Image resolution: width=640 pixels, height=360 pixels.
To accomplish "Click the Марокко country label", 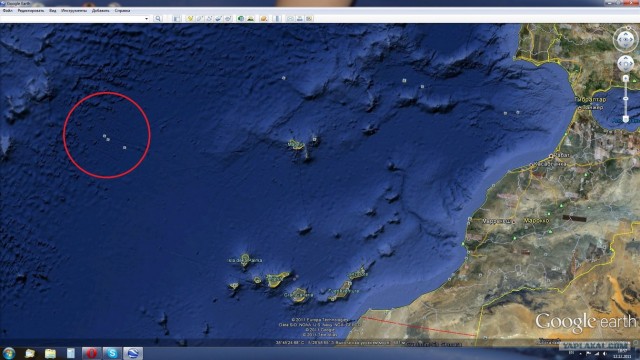I will pos(536,220).
